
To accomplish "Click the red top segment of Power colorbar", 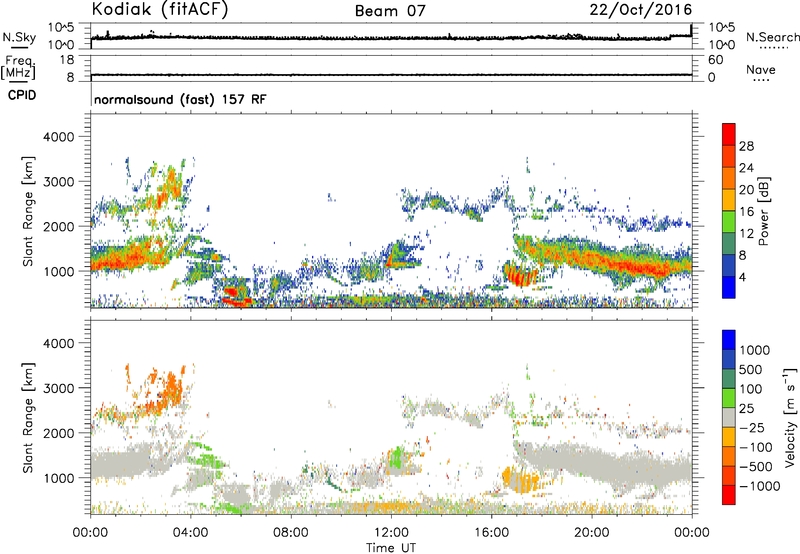I will pyautogui.click(x=729, y=135).
